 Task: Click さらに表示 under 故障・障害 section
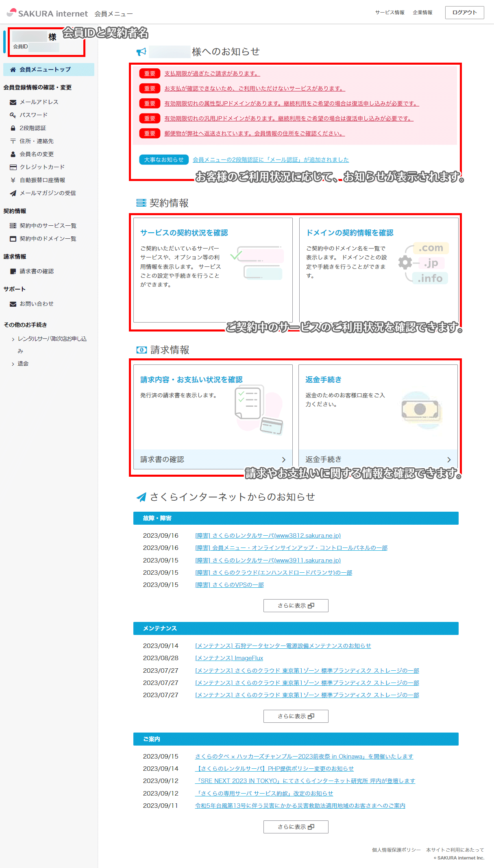(x=296, y=606)
